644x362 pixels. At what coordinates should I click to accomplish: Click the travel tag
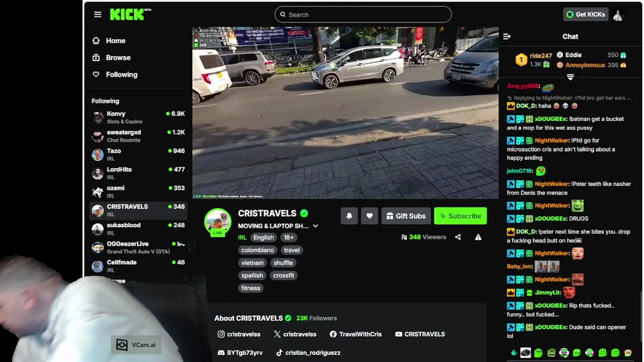[x=292, y=250]
